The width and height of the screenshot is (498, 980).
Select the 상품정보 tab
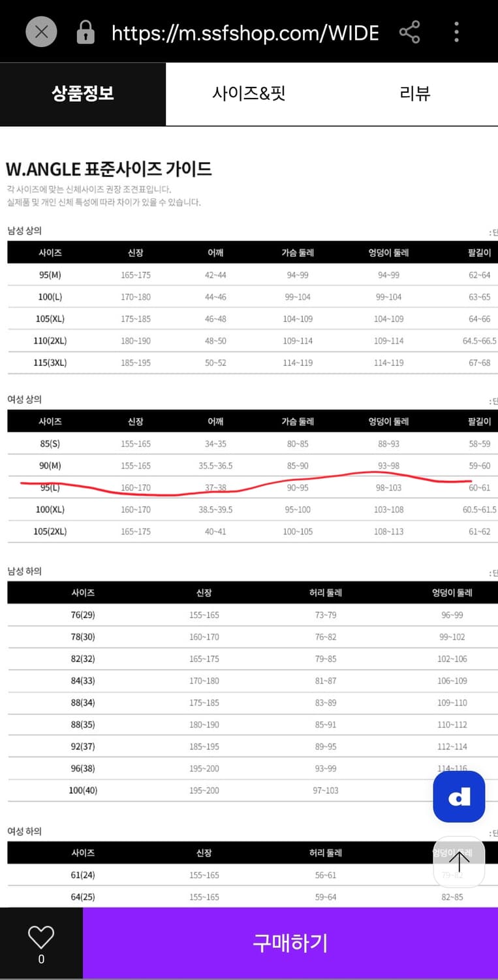pyautogui.click(x=83, y=93)
